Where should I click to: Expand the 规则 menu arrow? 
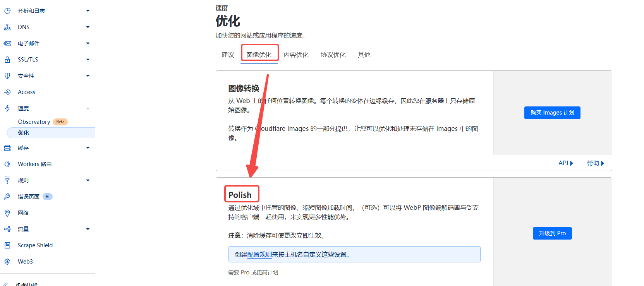click(88, 180)
